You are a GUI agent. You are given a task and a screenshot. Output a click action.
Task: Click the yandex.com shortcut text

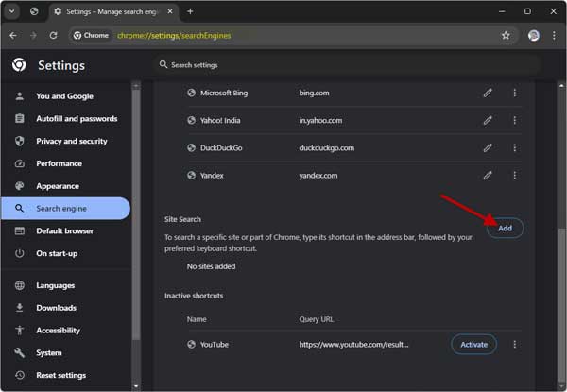coord(318,176)
